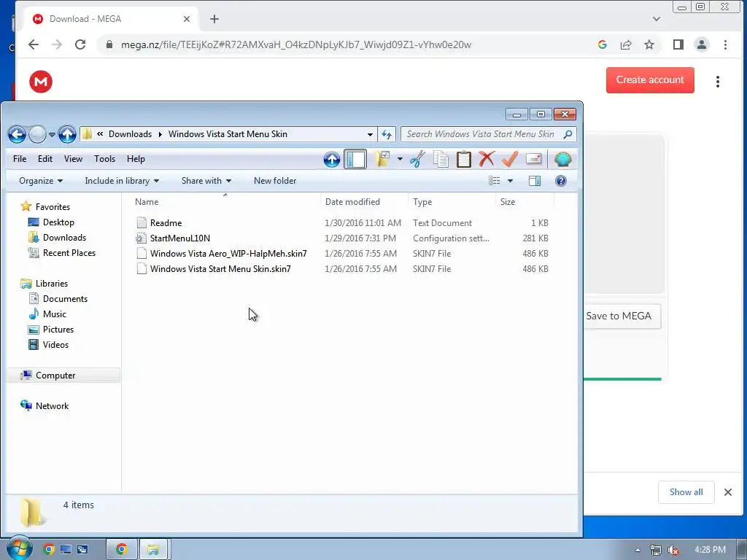Open the Organize dropdown

tap(41, 181)
